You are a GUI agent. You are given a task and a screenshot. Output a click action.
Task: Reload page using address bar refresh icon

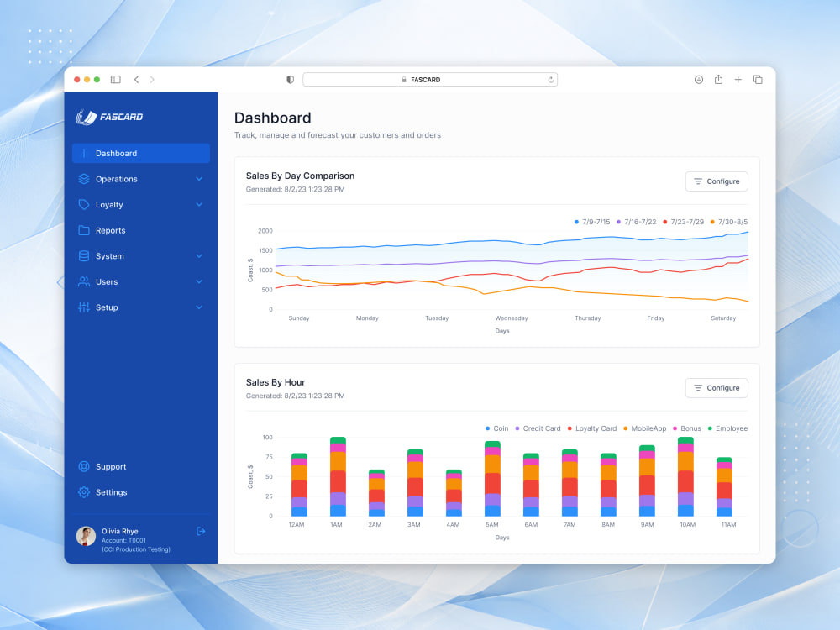[551, 80]
